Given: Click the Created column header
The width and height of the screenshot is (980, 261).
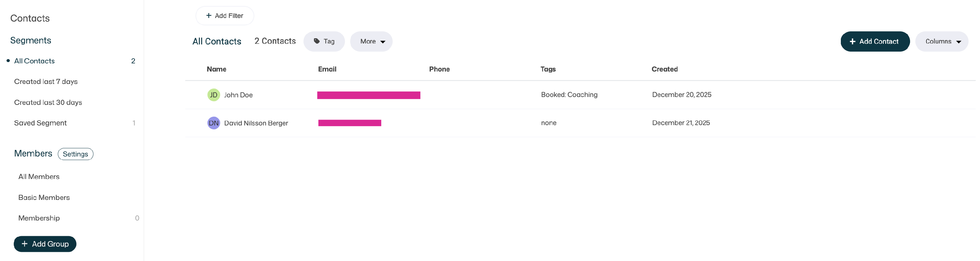Looking at the screenshot, I should click(664, 69).
